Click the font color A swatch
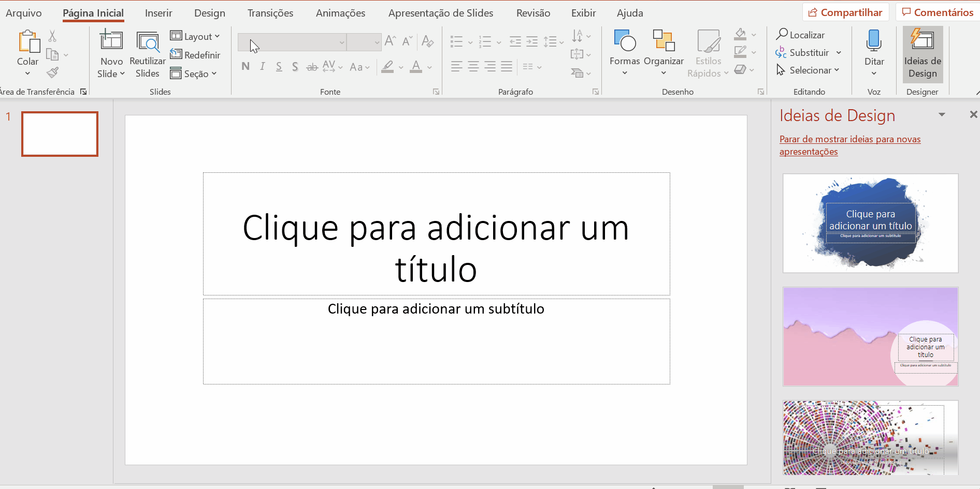 pos(416,67)
